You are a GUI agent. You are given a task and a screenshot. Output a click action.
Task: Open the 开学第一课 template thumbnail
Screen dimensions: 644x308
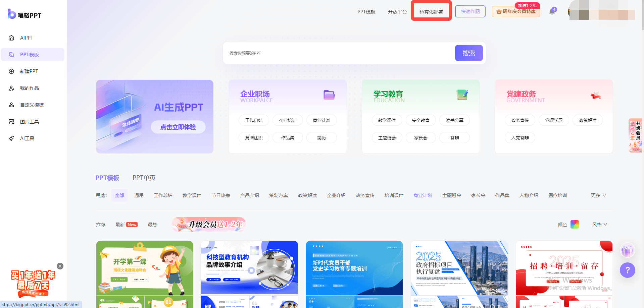(145, 267)
